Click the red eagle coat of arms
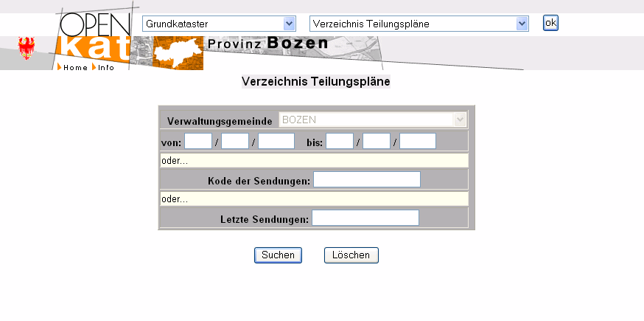 click(x=27, y=49)
